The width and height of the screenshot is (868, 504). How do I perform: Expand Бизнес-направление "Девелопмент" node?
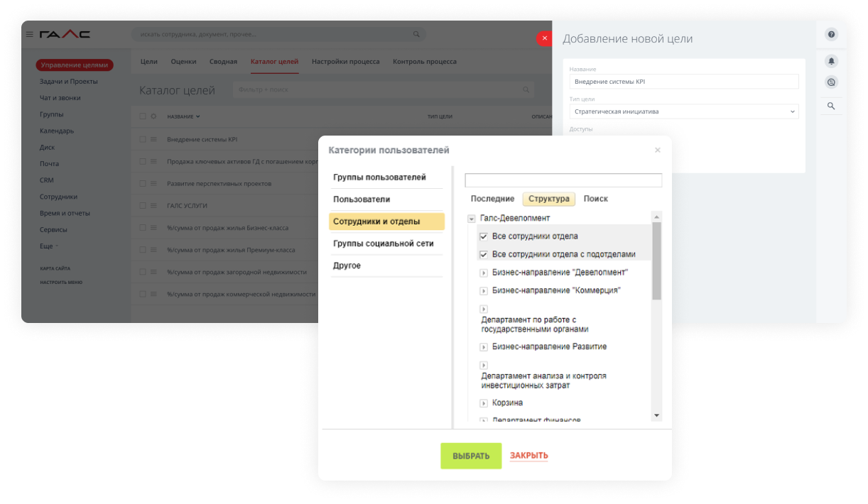(x=484, y=273)
